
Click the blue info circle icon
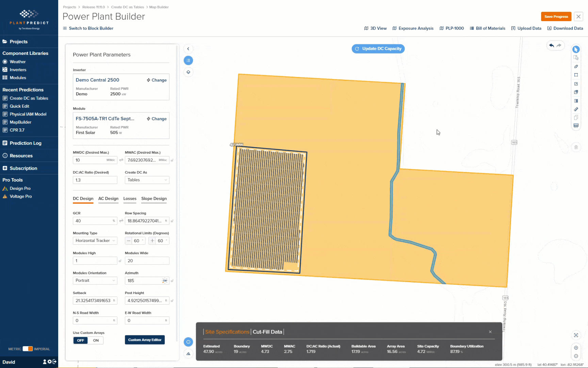[x=188, y=342]
